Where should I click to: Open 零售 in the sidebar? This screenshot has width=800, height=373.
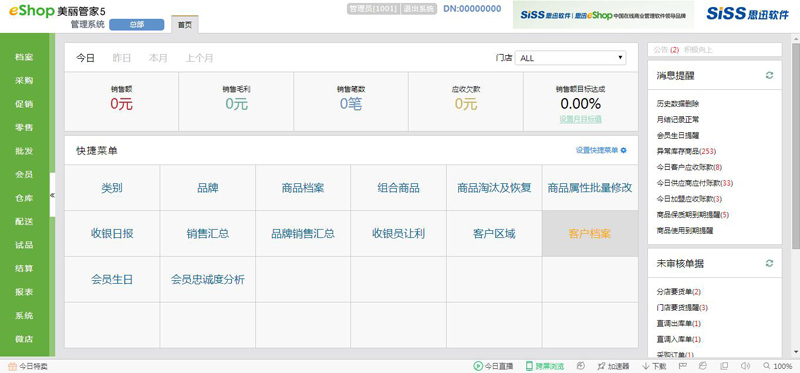[24, 128]
